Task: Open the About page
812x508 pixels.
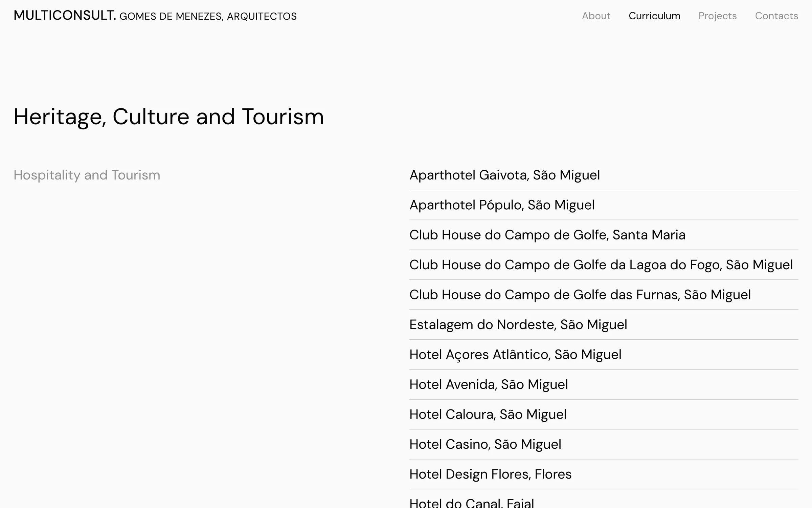Action: (596, 16)
